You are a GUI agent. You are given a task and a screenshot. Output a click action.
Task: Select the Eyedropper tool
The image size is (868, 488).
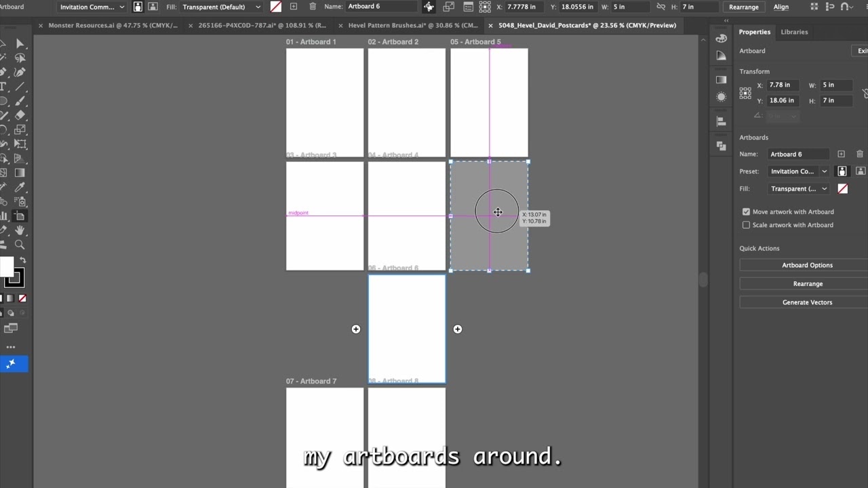tap(20, 187)
